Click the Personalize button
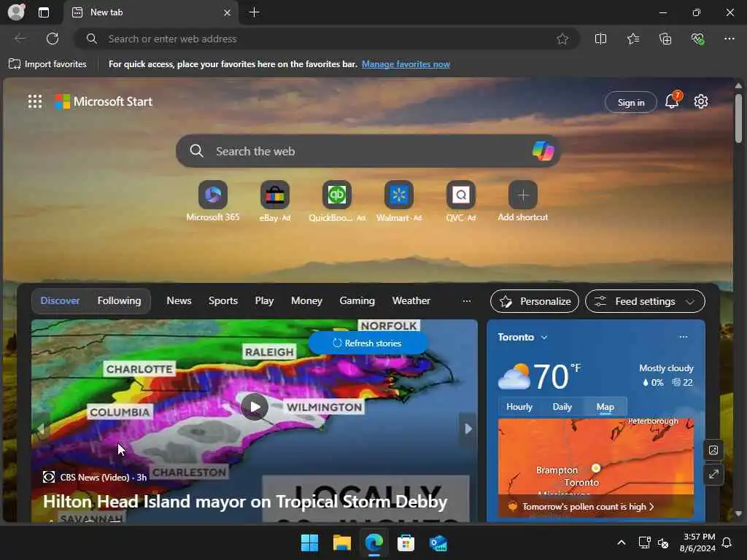 tap(535, 301)
